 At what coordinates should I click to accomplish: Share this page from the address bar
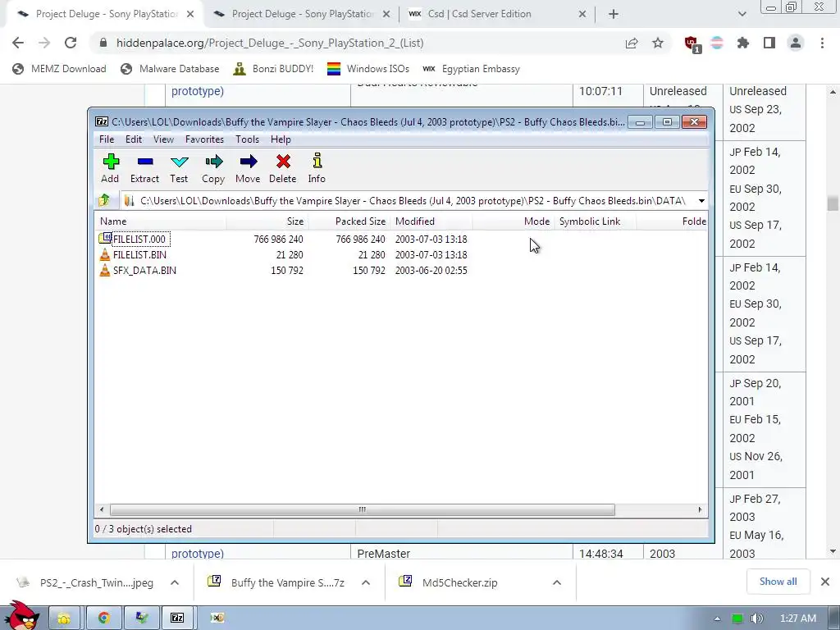632,43
